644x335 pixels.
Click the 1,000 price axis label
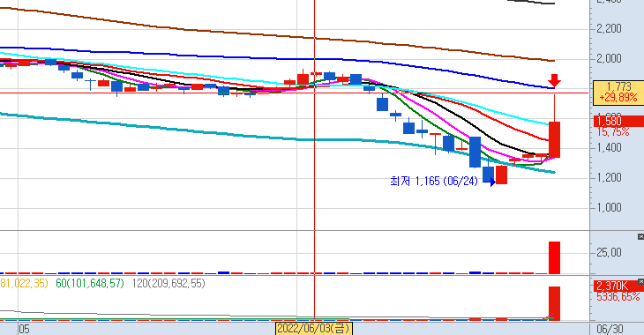point(609,208)
